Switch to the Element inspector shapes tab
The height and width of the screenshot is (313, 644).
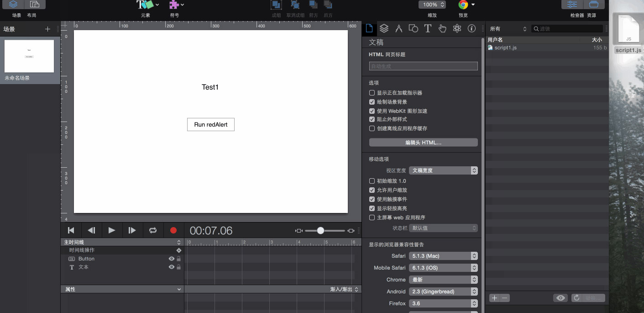click(413, 29)
